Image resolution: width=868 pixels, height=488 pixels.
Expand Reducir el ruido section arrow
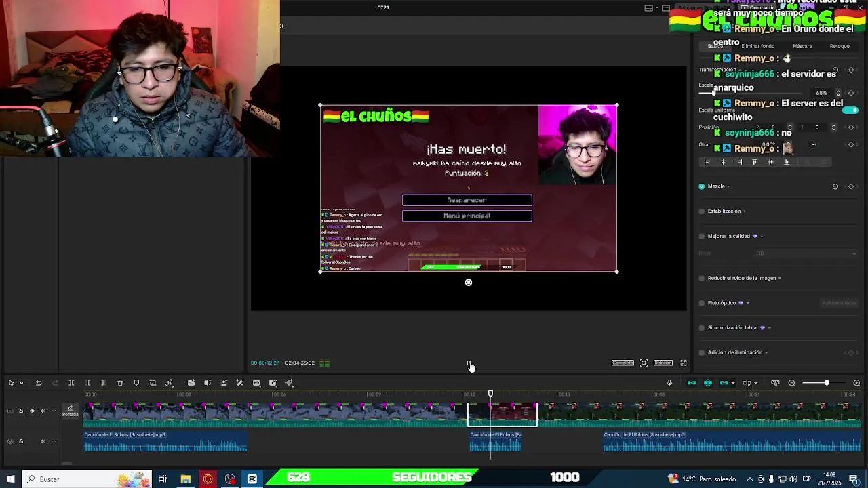pyautogui.click(x=780, y=278)
